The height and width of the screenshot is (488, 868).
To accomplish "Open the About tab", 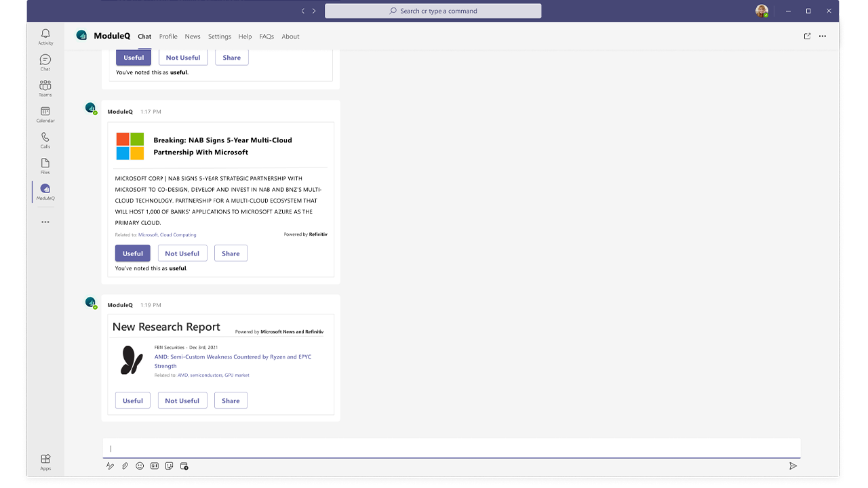I will [290, 37].
